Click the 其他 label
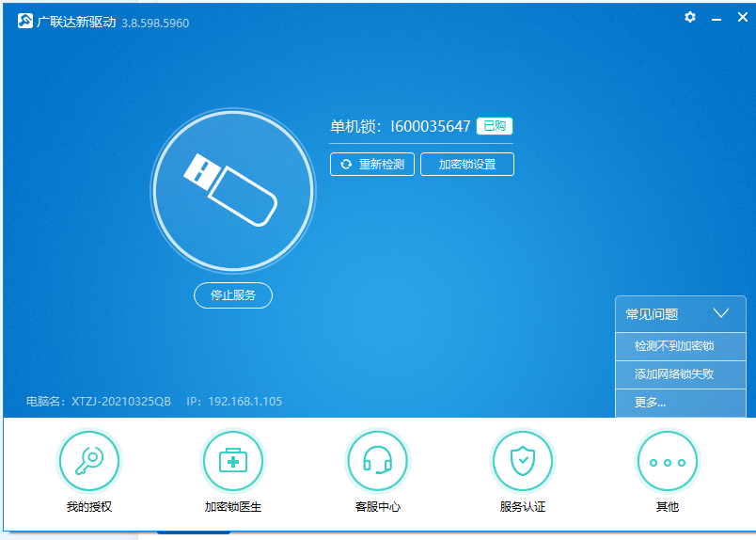 pyautogui.click(x=668, y=507)
